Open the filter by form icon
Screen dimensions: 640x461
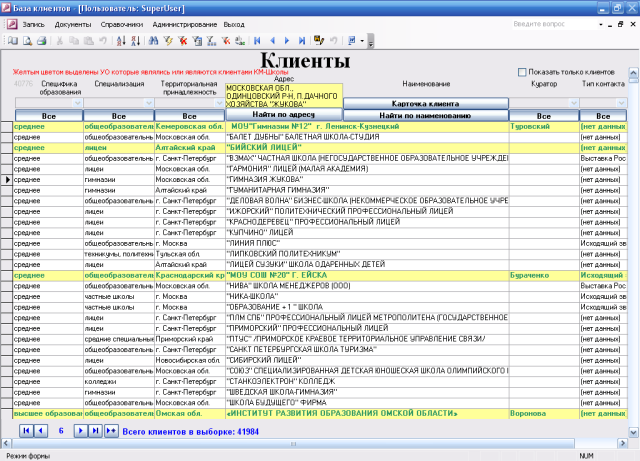197,40
